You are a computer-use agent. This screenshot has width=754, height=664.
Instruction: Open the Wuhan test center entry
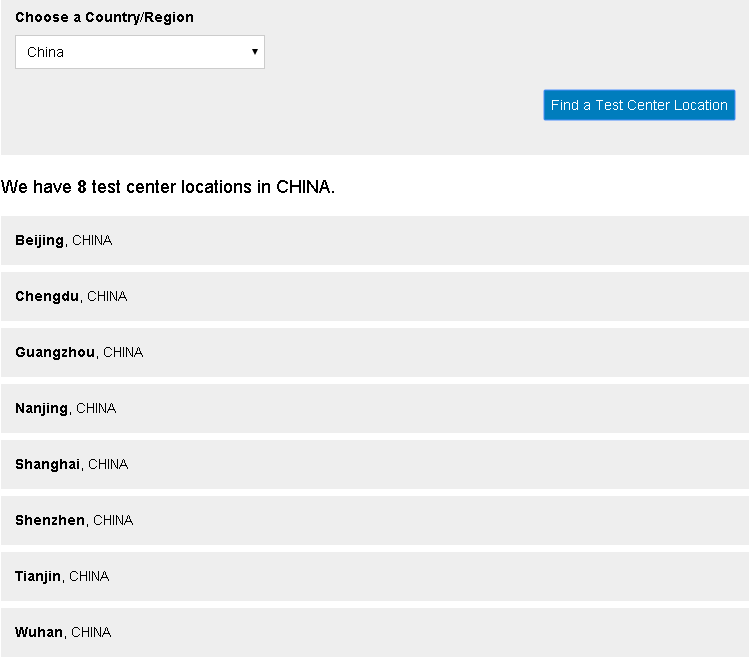pos(39,632)
